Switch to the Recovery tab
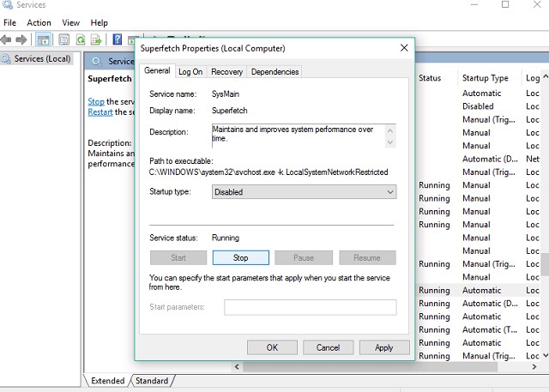 pos(226,72)
